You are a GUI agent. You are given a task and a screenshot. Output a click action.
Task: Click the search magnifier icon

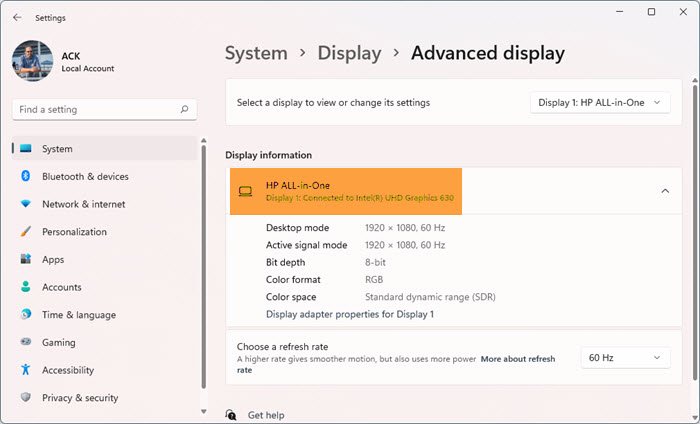[184, 109]
